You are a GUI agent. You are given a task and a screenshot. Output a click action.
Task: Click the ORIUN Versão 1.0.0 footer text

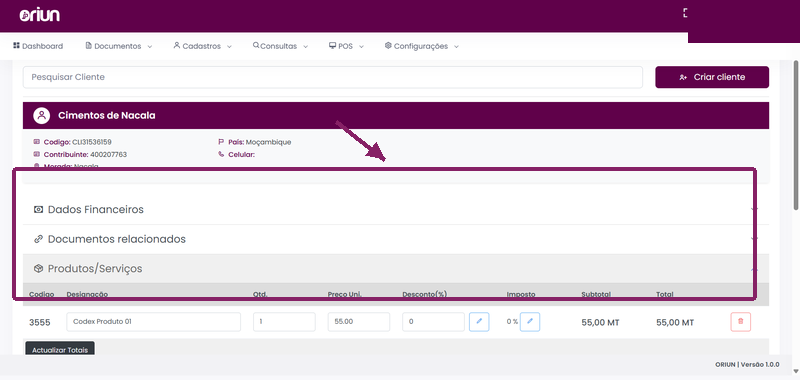(x=747, y=364)
